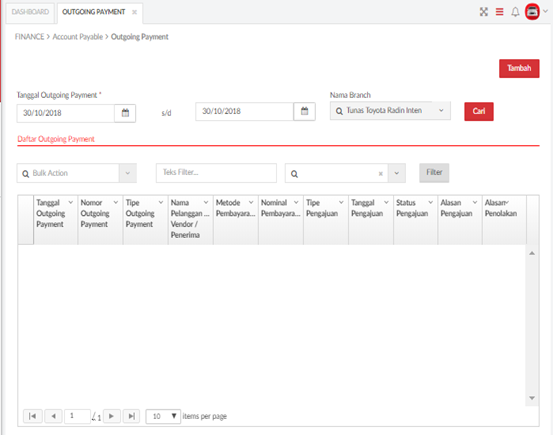Open the Nama Branch dropdown

(441, 111)
